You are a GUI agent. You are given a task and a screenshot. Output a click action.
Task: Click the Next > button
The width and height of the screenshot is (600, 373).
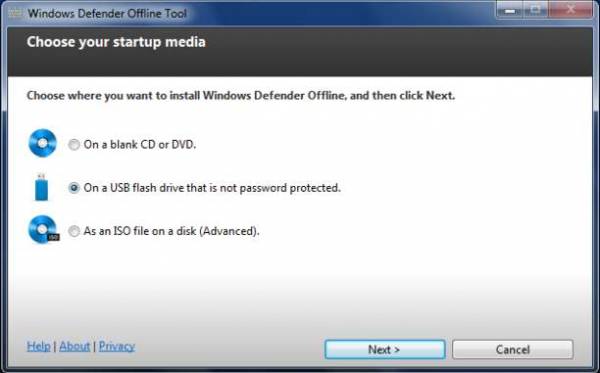385,349
